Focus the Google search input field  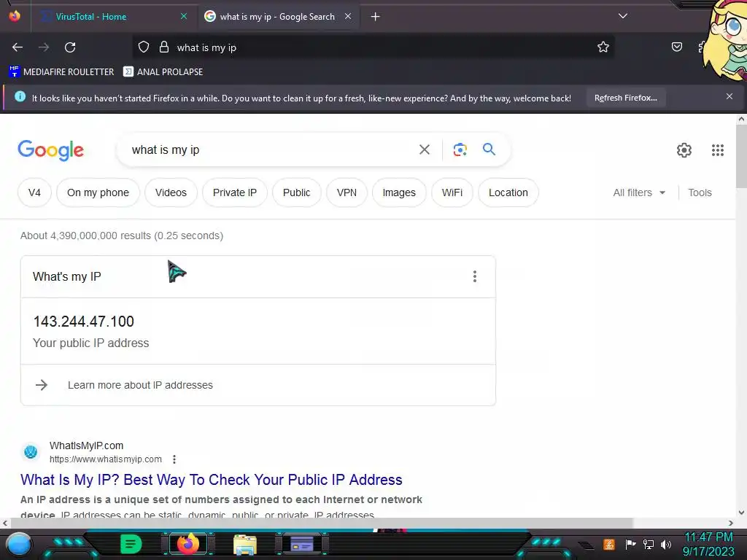click(x=269, y=150)
